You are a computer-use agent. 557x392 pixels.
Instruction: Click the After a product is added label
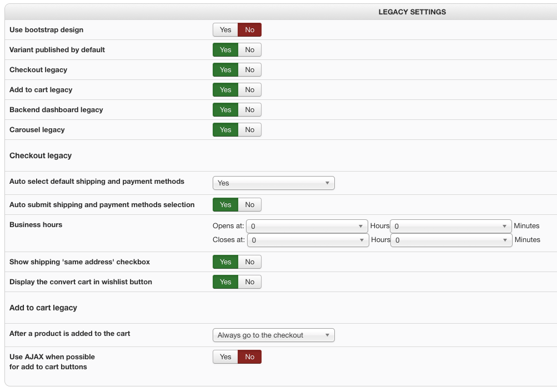pos(69,333)
